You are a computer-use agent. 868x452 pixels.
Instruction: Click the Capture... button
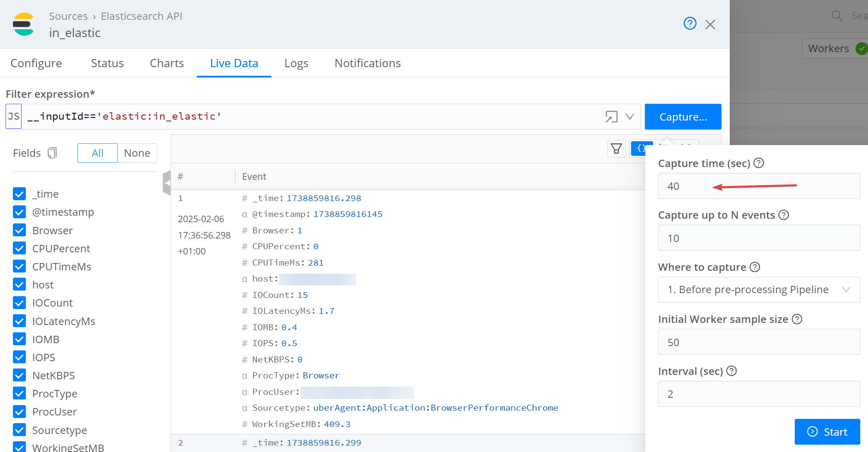[683, 117]
